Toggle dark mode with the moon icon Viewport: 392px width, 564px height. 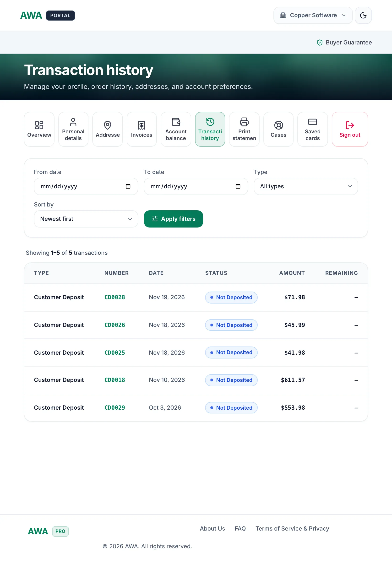point(363,15)
